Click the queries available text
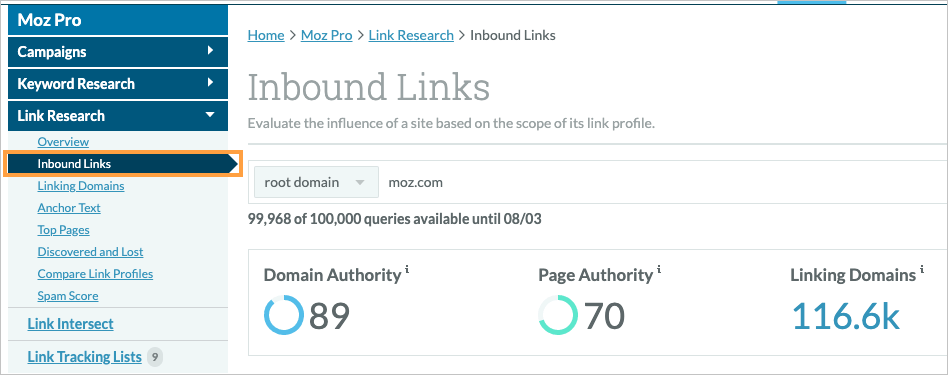948x375 pixels. [x=395, y=219]
